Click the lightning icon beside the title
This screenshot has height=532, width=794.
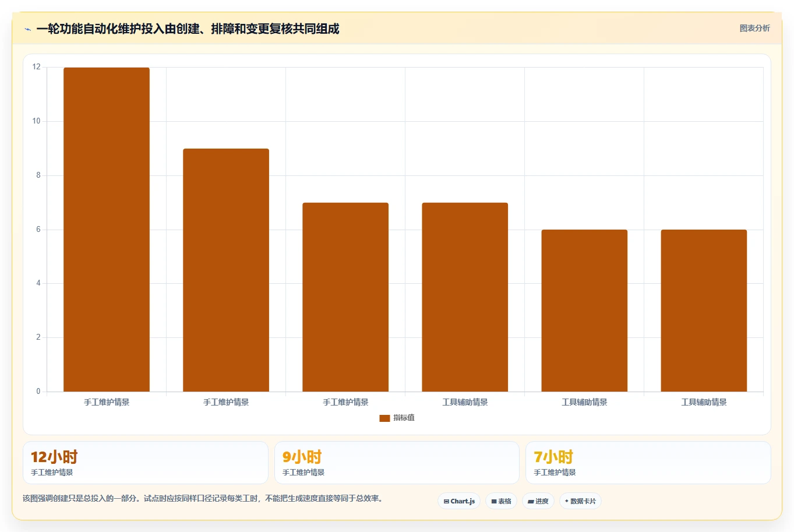click(x=27, y=29)
